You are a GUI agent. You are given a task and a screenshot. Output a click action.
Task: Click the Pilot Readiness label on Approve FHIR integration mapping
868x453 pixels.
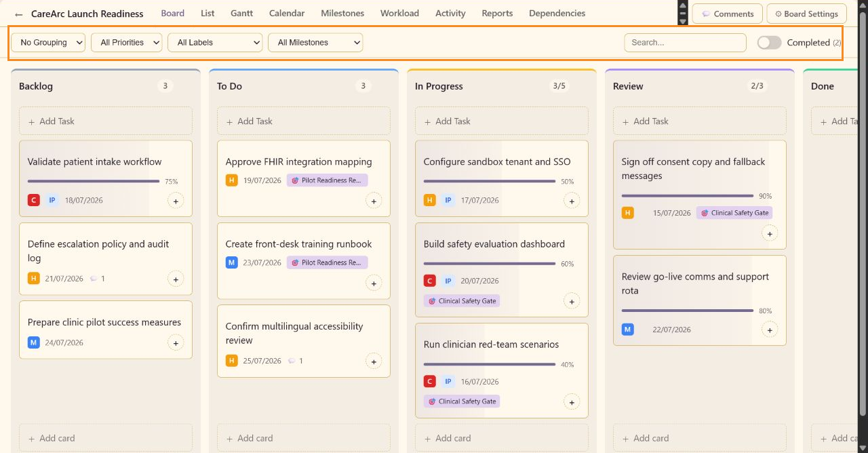(x=327, y=180)
